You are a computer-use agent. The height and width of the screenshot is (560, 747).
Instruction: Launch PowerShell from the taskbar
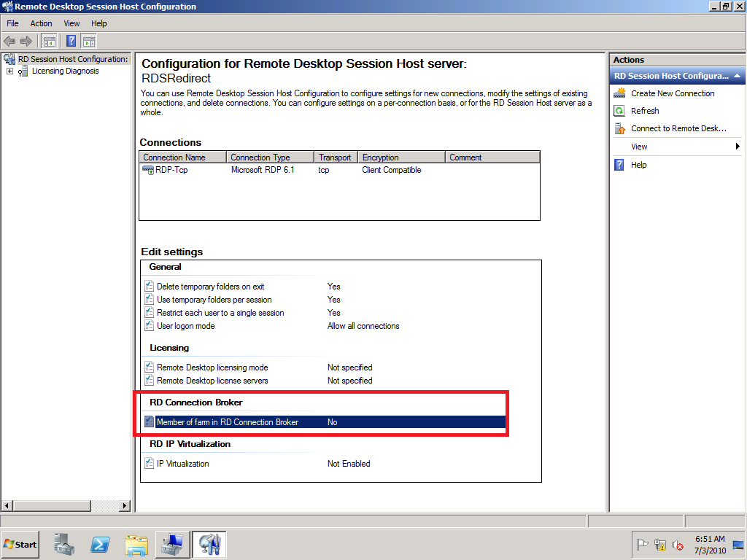coord(100,544)
